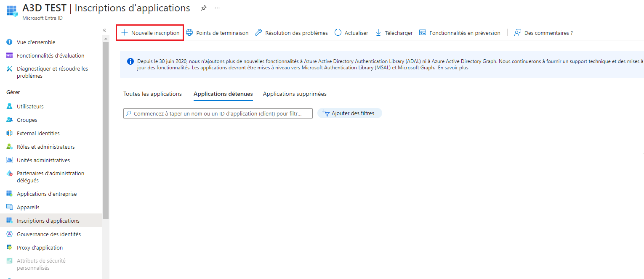644x279 pixels.
Task: Click the Fonctionnalités d'évaluation purple icon
Action: coord(9,55)
